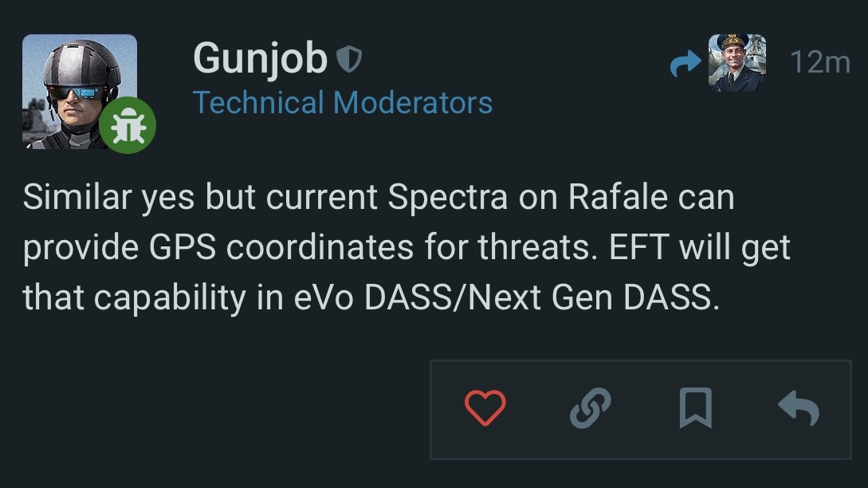
Task: Open the Technical Moderators group link
Action: [x=343, y=102]
